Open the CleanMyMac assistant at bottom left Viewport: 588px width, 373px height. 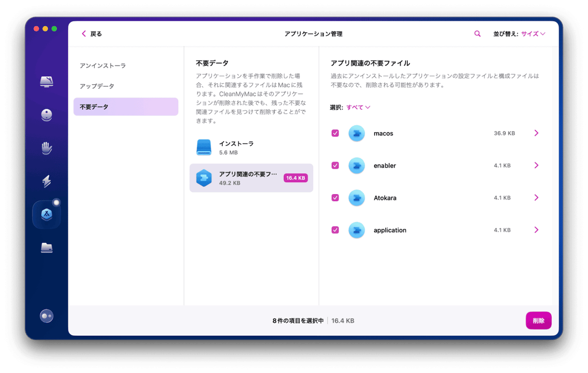46,316
